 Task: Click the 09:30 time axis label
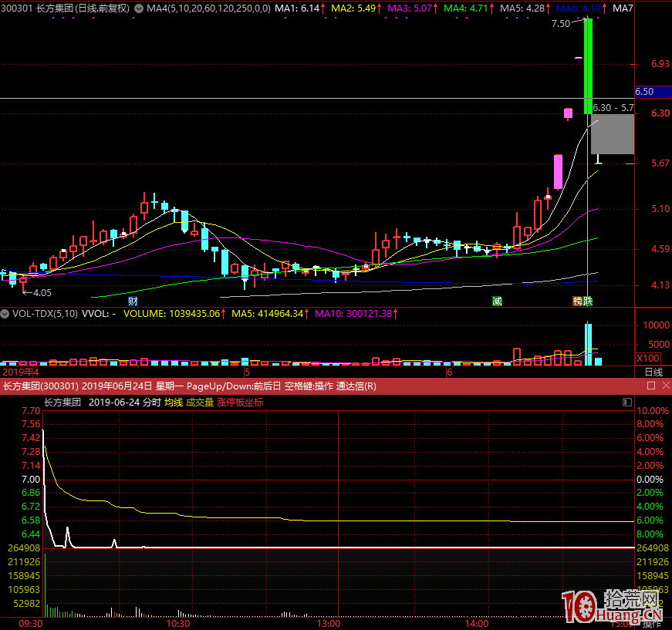click(30, 624)
